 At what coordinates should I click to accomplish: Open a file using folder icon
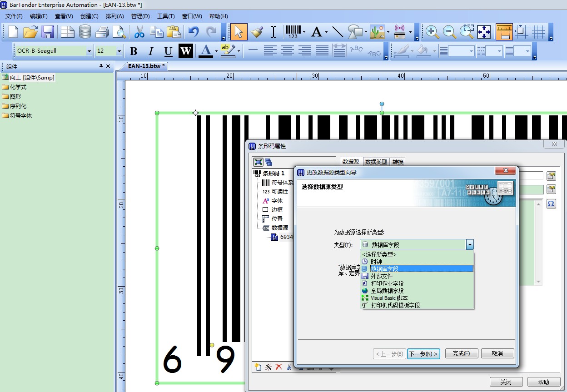tap(30, 32)
